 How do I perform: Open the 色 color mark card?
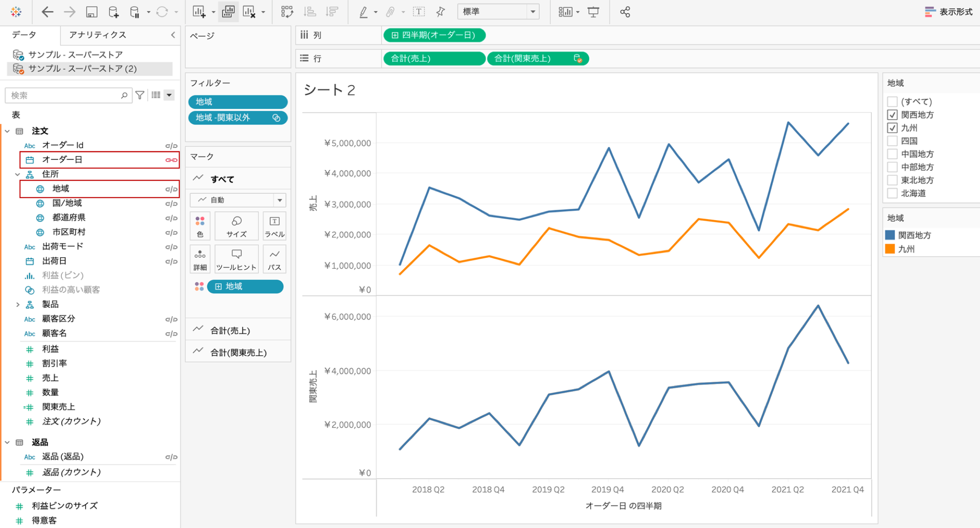click(x=200, y=226)
